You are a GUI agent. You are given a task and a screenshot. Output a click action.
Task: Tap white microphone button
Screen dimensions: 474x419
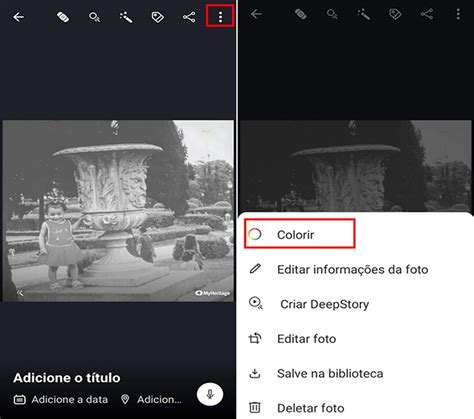(x=210, y=394)
